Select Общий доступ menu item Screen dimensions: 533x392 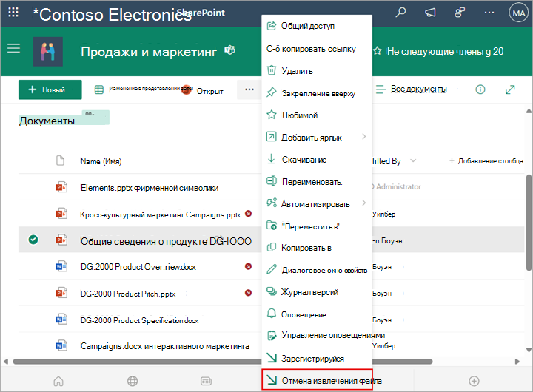click(317, 26)
